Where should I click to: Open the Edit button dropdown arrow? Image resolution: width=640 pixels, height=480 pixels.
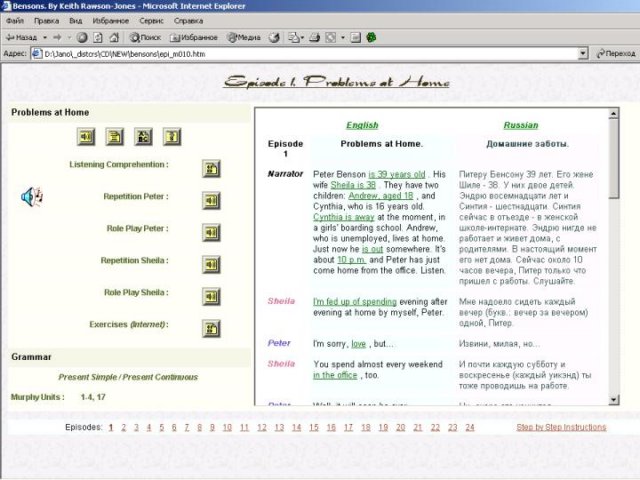pyautogui.click(x=343, y=38)
